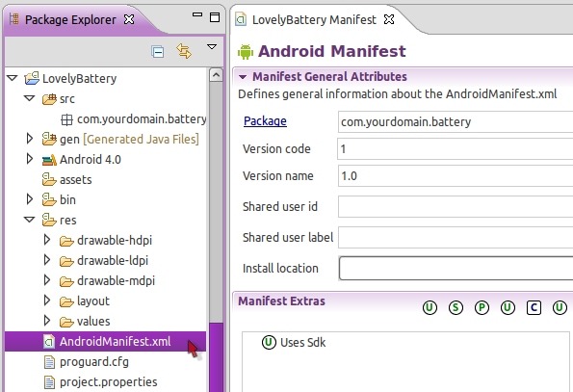
Task: Open the Package hyperlink
Action: (265, 121)
